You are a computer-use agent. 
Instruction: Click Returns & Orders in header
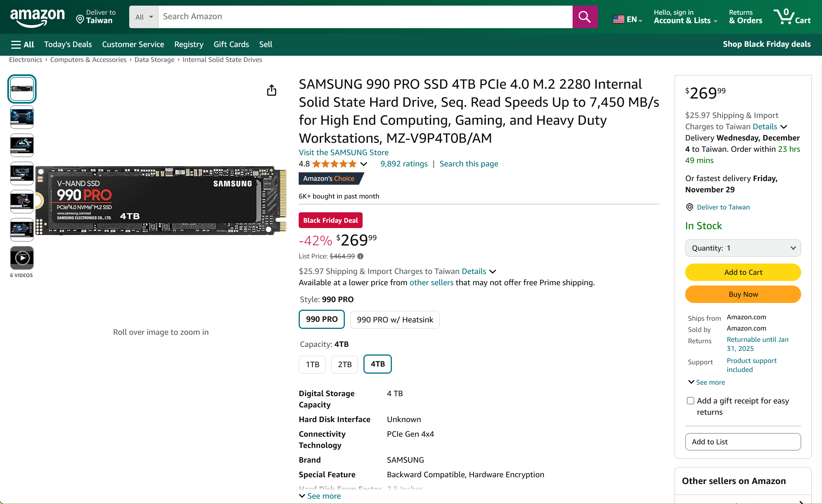coord(745,17)
